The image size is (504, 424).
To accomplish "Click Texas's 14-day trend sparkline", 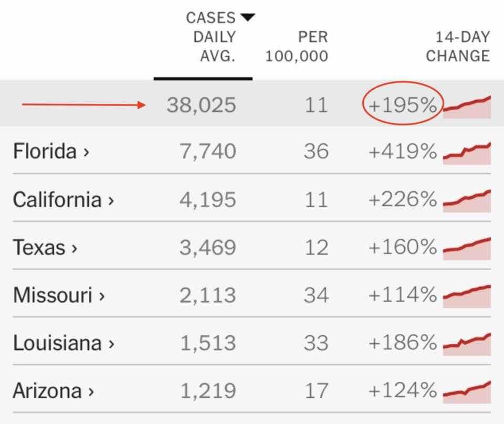I will pos(467,249).
